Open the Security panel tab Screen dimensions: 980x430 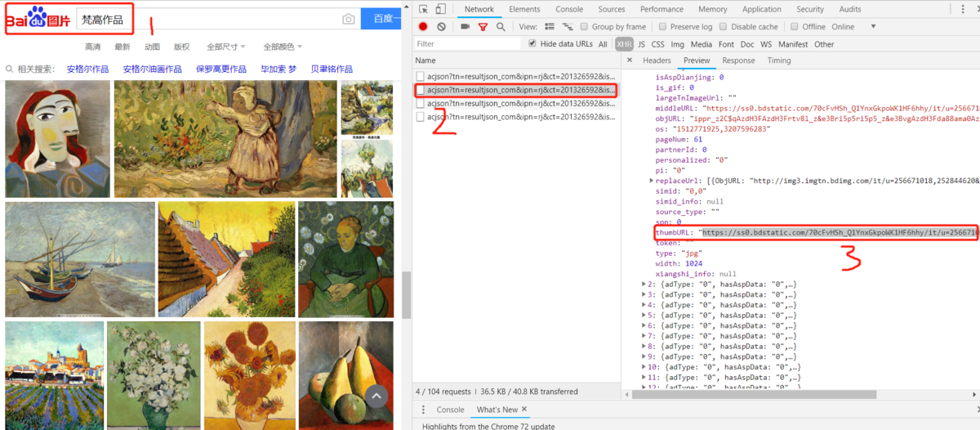[809, 9]
